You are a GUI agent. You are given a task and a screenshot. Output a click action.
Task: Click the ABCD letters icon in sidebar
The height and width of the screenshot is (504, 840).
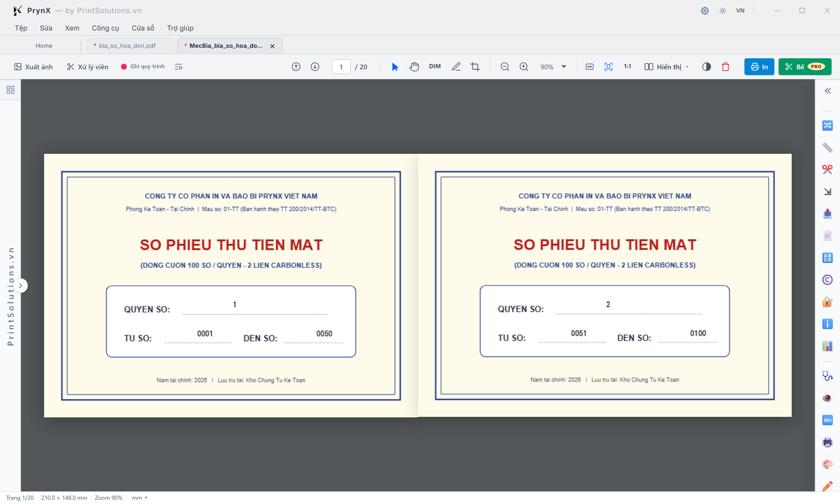tap(827, 258)
